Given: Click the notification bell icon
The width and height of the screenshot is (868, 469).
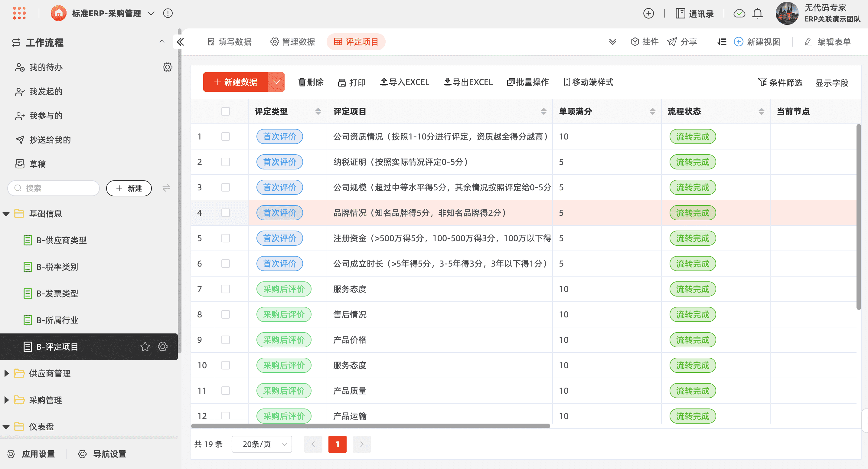Looking at the screenshot, I should pos(758,14).
